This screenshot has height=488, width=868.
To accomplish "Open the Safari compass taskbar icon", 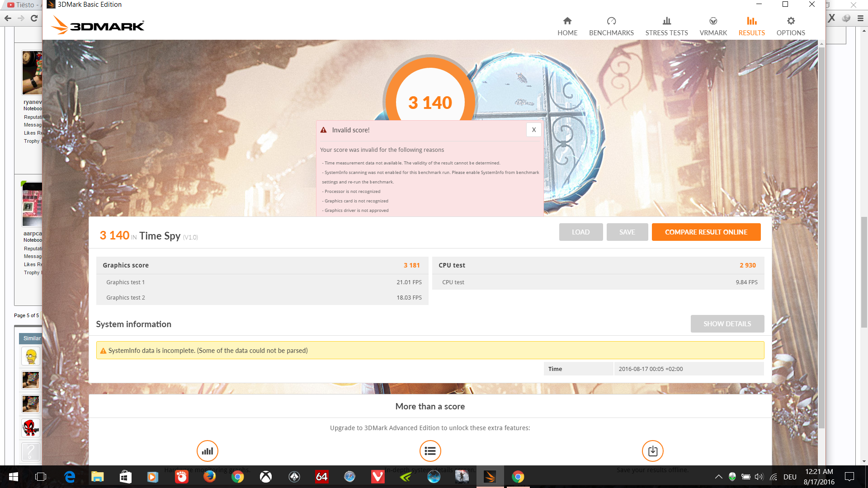I will click(349, 477).
